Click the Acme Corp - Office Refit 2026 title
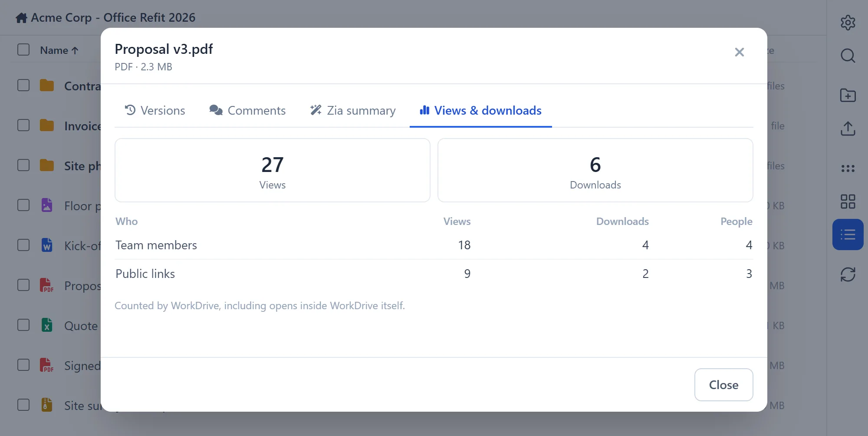Viewport: 868px width, 436px height. tap(113, 18)
